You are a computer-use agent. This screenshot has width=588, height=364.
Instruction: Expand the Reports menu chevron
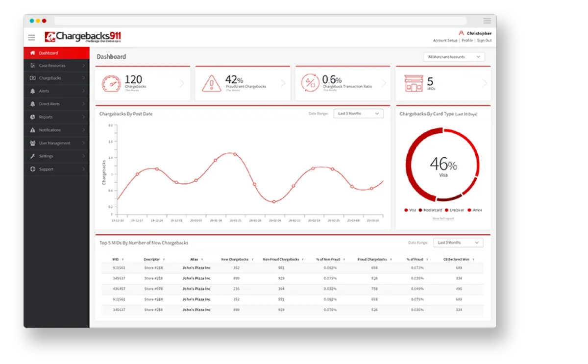83,117
